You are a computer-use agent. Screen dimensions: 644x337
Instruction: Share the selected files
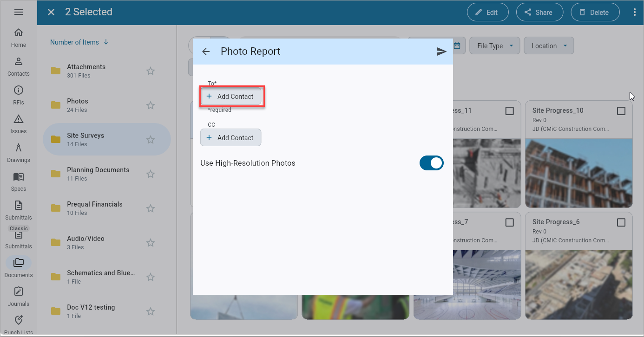point(539,13)
